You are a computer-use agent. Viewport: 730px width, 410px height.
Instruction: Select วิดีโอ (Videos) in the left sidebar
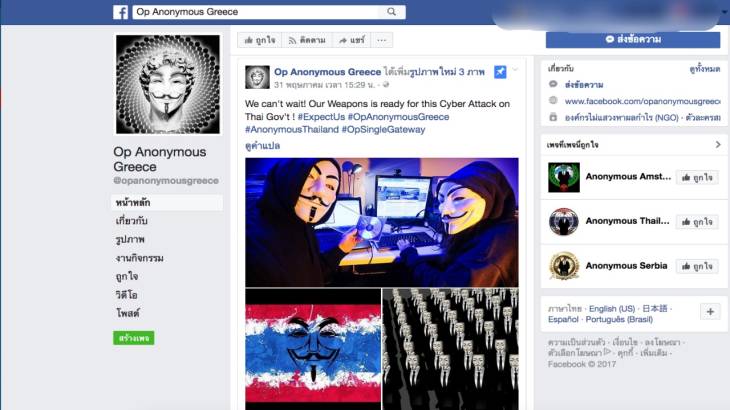[126, 294]
